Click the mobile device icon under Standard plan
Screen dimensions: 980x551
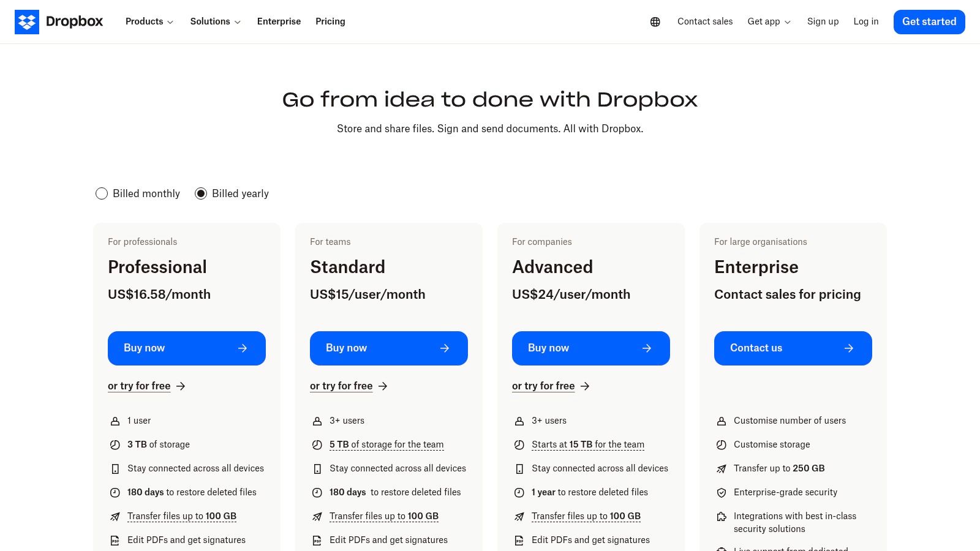(x=317, y=468)
